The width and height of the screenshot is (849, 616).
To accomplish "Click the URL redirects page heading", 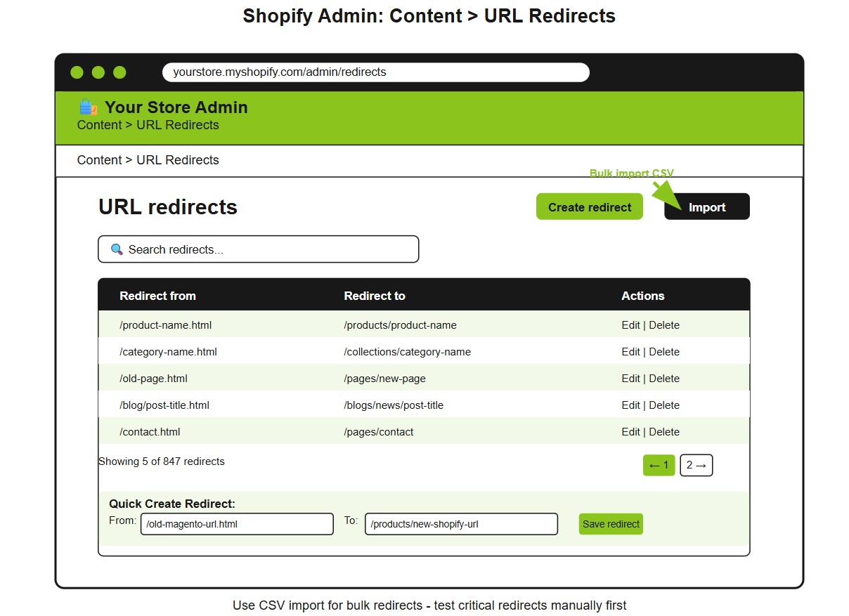I will pyautogui.click(x=168, y=207).
